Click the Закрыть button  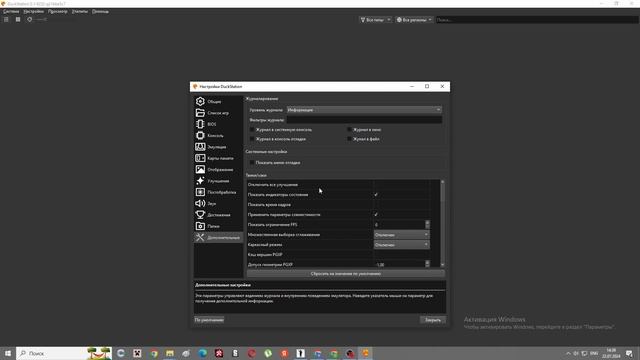[433, 320]
